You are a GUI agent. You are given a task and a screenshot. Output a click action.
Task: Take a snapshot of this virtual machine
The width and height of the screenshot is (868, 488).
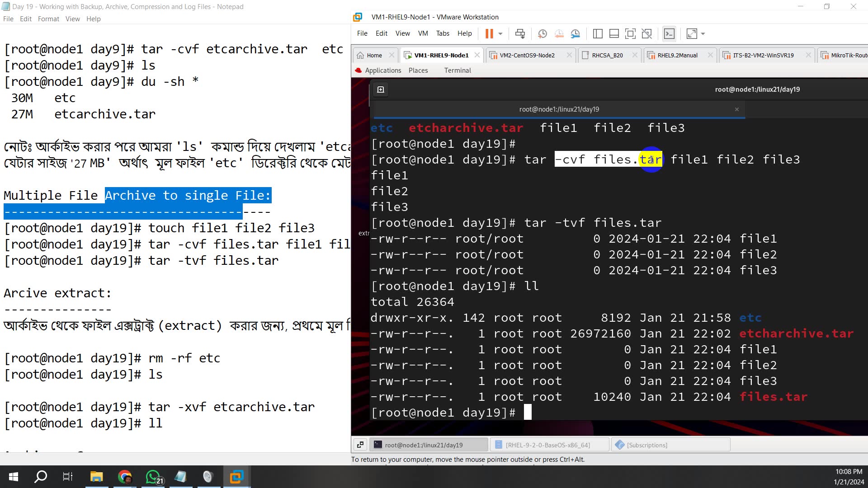tap(542, 33)
